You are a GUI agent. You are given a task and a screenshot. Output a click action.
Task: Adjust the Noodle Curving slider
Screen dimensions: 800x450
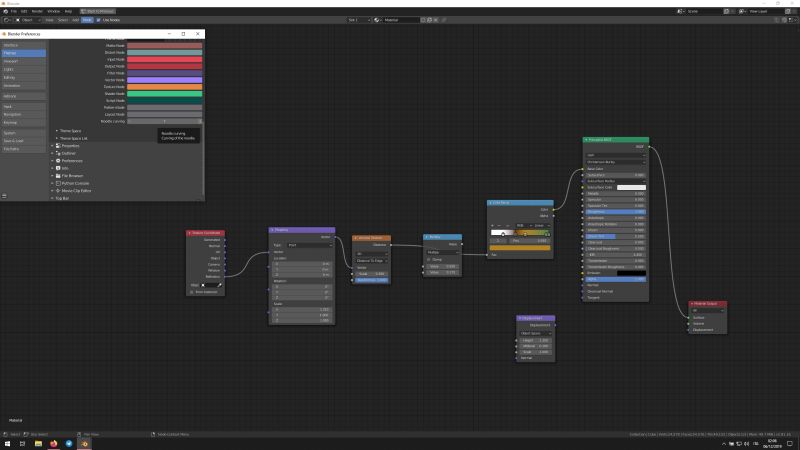point(164,121)
